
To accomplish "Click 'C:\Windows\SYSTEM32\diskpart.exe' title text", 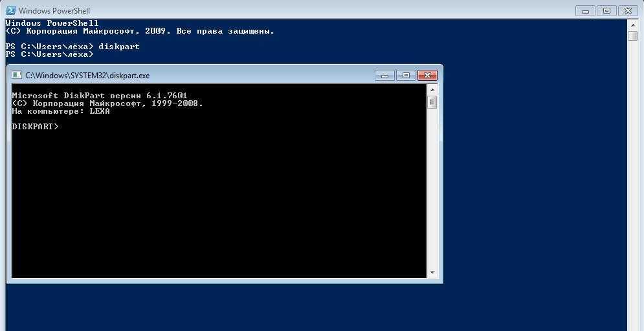I will (x=87, y=76).
